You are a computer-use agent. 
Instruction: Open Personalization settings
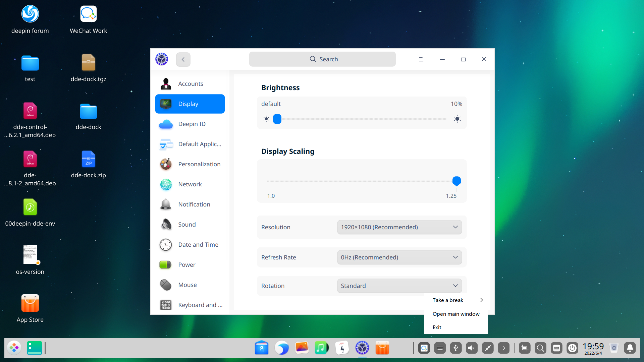pos(190,164)
